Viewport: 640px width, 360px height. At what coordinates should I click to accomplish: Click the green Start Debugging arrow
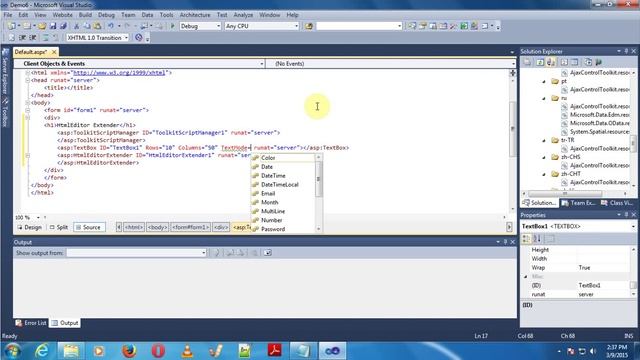coord(172,26)
